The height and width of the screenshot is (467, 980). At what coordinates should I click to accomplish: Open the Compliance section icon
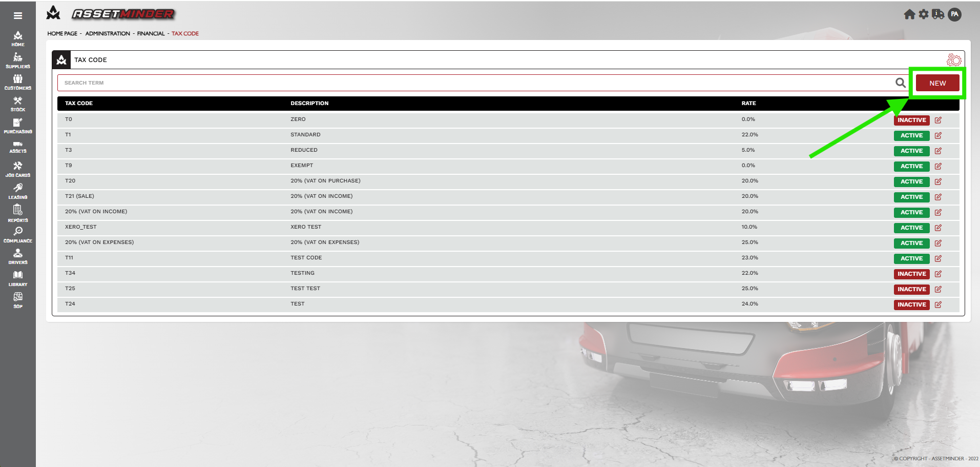pos(18,235)
